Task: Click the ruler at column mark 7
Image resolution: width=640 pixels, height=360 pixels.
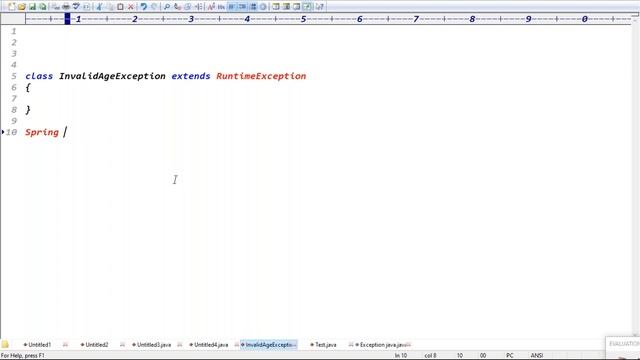Action: [416, 19]
